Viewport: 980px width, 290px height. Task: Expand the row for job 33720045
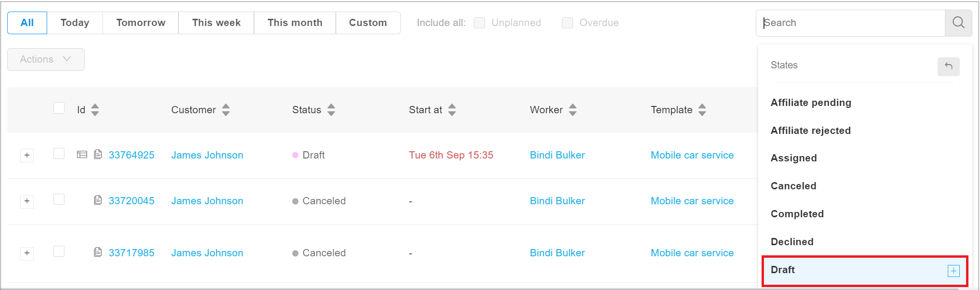click(x=27, y=201)
